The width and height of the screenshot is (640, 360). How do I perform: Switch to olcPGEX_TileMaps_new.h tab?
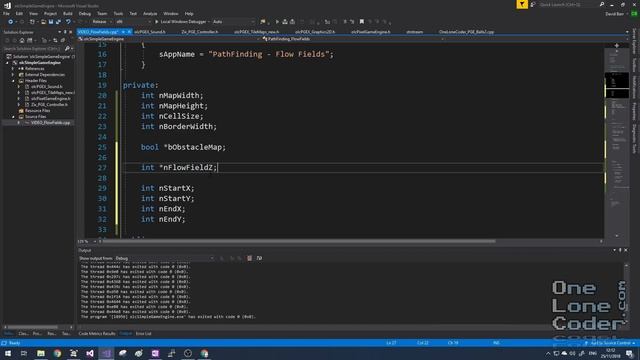point(256,31)
